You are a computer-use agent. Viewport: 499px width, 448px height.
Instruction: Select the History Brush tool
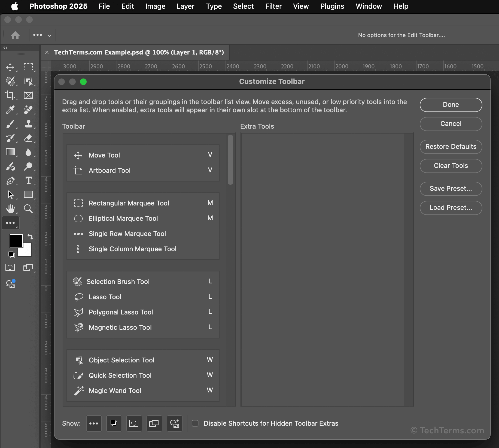pos(10,138)
